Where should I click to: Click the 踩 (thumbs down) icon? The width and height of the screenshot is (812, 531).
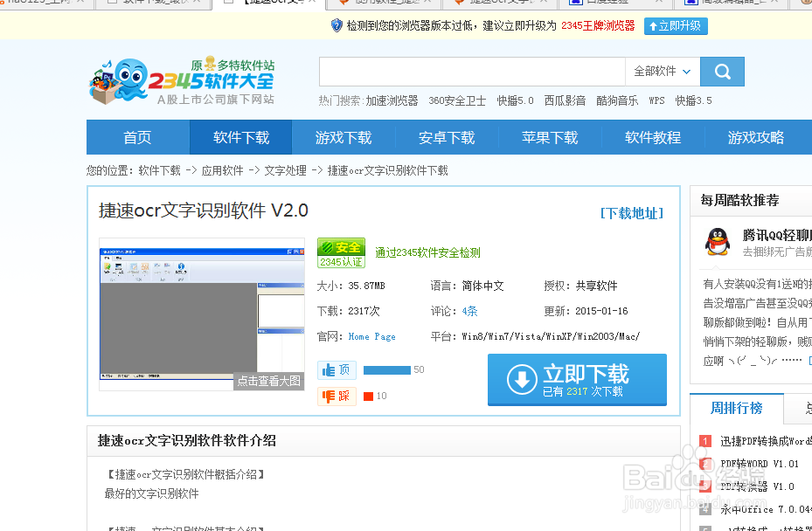337,395
